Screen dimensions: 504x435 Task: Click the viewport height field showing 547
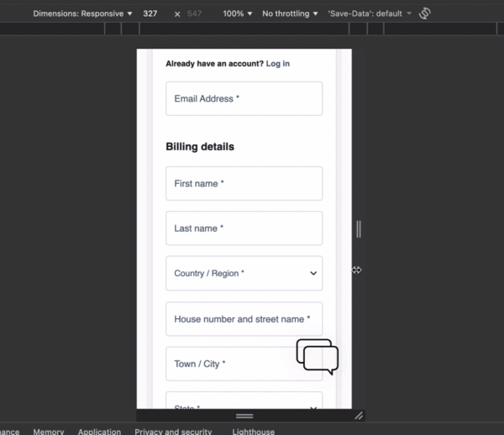[x=195, y=13]
